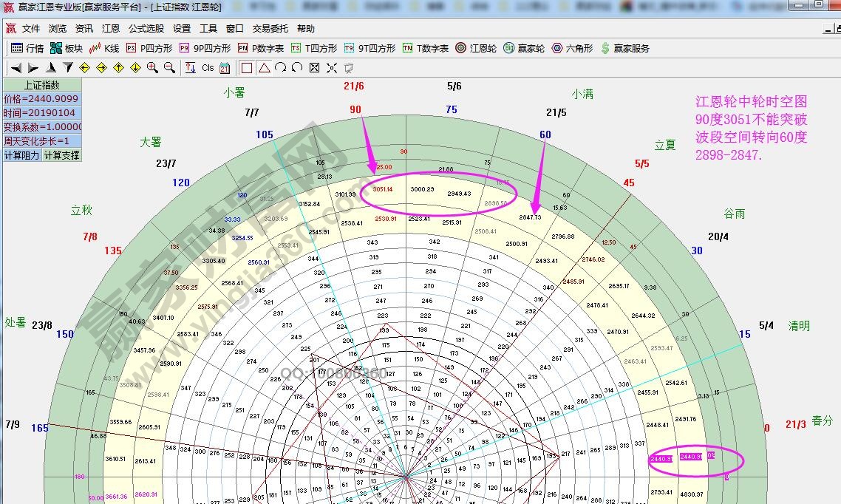Open the 公式选股 menu
Image resolution: width=841 pixels, height=504 pixels.
(x=146, y=29)
